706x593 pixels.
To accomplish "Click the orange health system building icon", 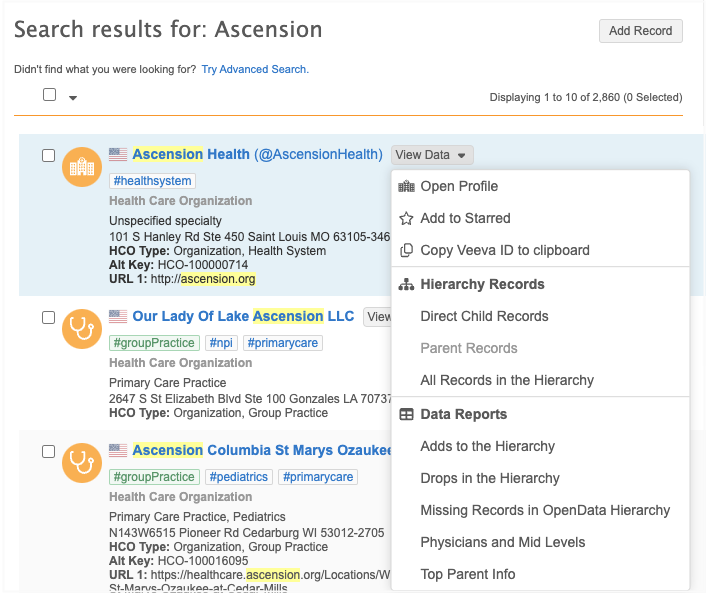I will click(82, 167).
